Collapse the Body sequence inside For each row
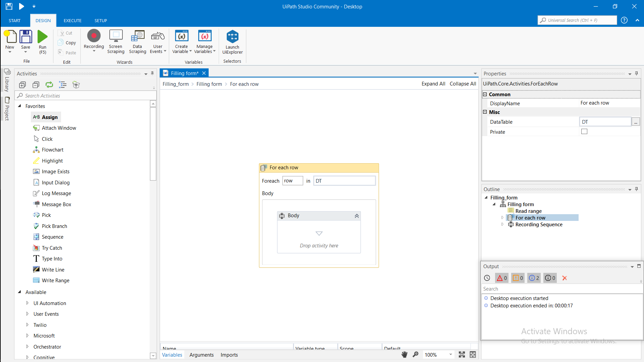This screenshot has height=362, width=644. [357, 216]
